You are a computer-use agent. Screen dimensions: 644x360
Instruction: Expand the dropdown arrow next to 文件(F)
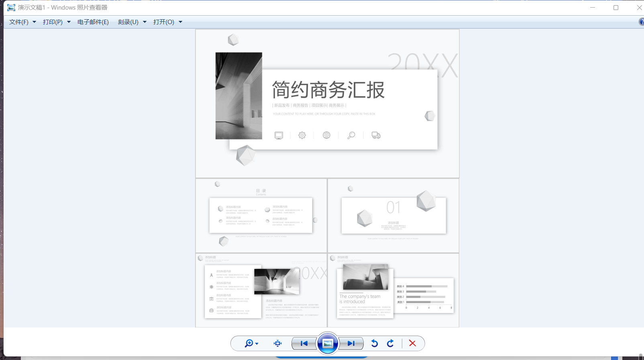34,22
